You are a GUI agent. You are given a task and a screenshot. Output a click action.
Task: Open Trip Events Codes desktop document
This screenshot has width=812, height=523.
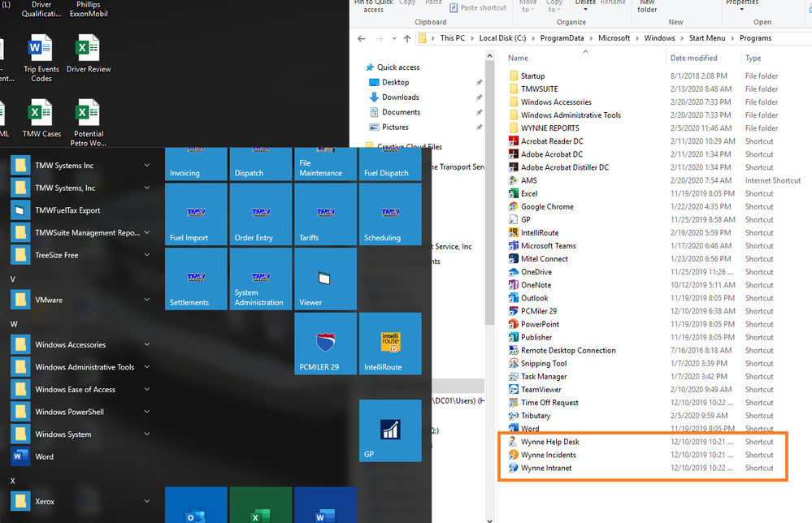pos(41,58)
